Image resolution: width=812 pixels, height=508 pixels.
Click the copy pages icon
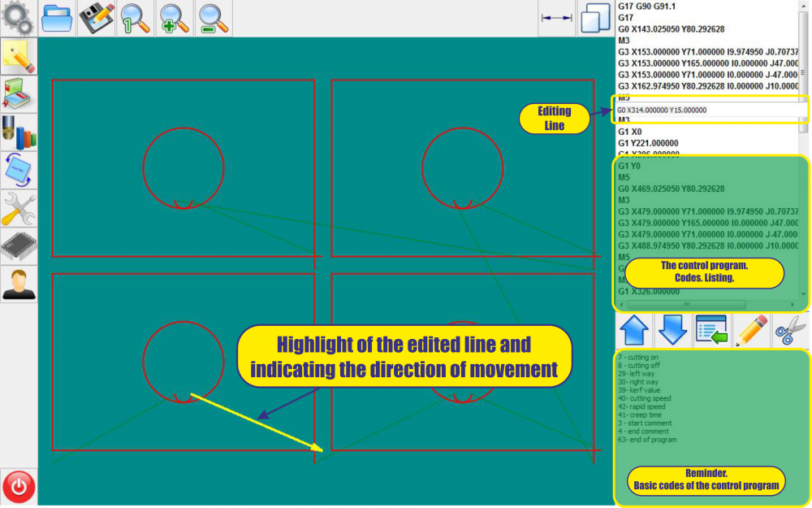point(595,18)
